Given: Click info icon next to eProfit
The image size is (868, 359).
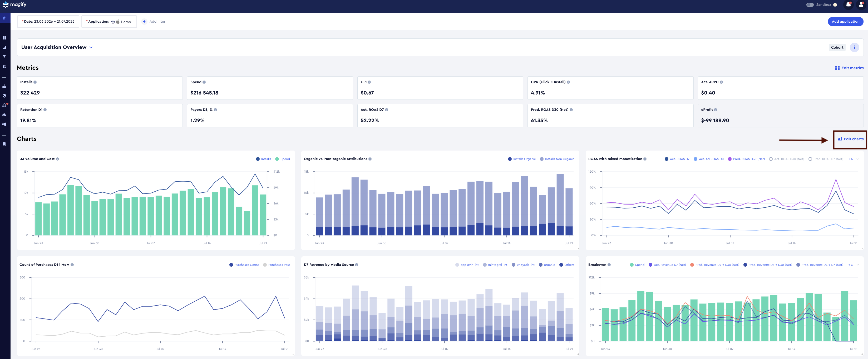Looking at the screenshot, I should (x=715, y=110).
